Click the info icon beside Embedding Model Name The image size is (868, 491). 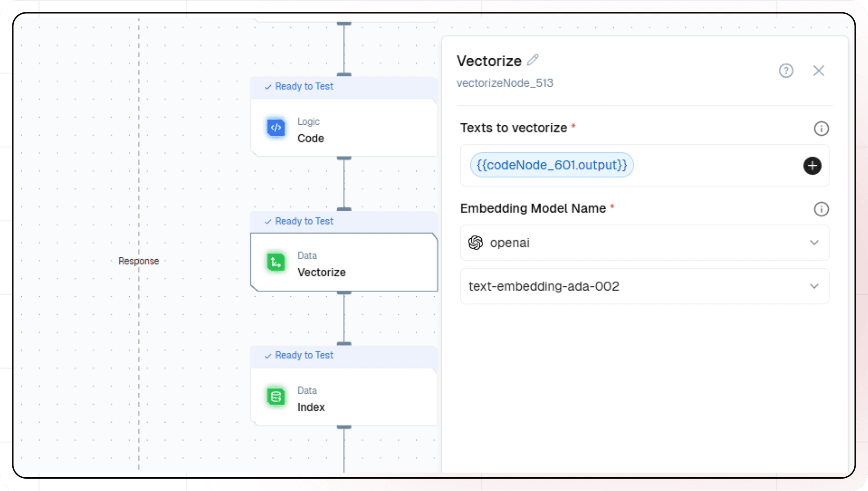(821, 209)
